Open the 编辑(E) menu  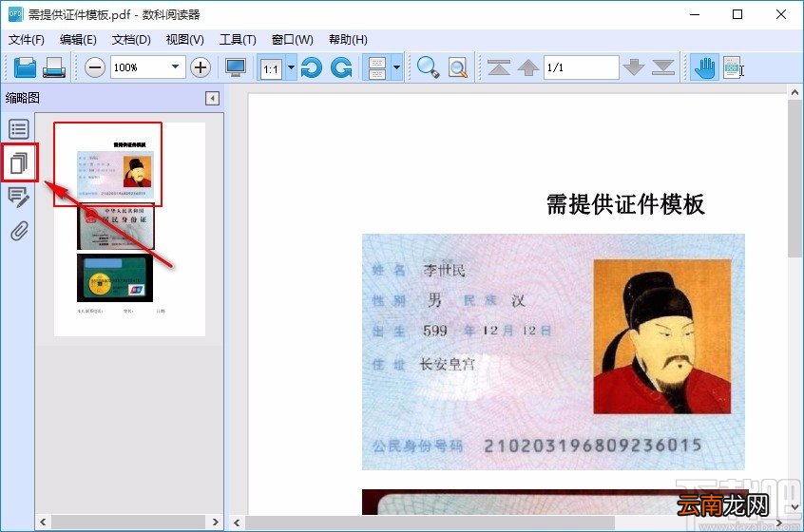click(78, 40)
